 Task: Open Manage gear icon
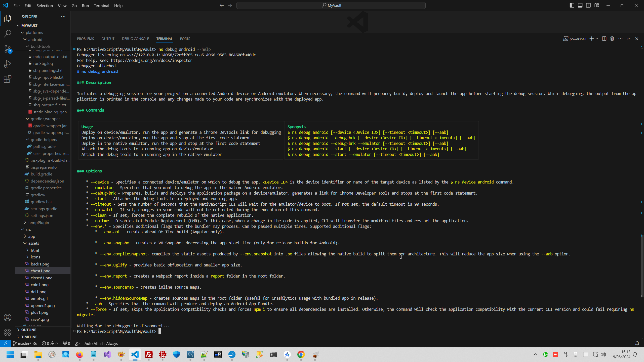coord(8,333)
